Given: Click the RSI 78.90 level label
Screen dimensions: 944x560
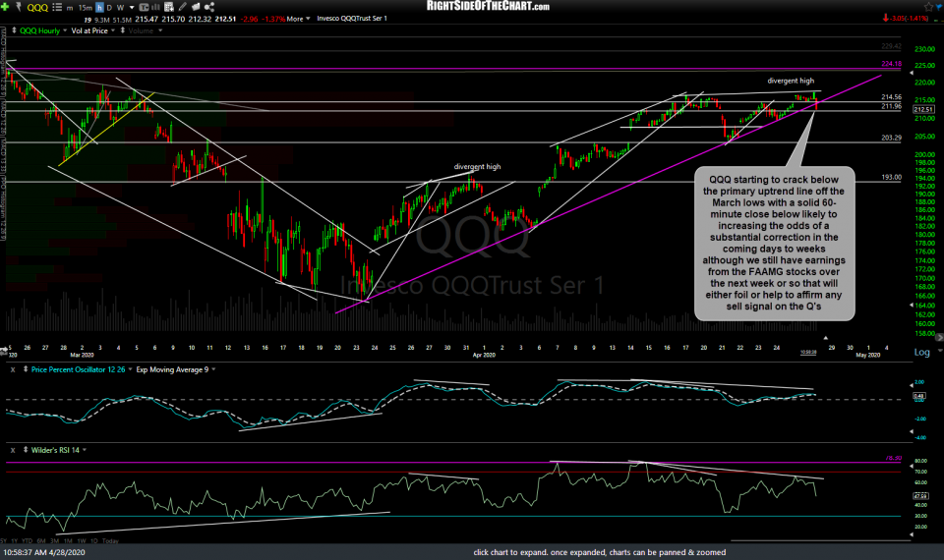Looking at the screenshot, I should [894, 459].
